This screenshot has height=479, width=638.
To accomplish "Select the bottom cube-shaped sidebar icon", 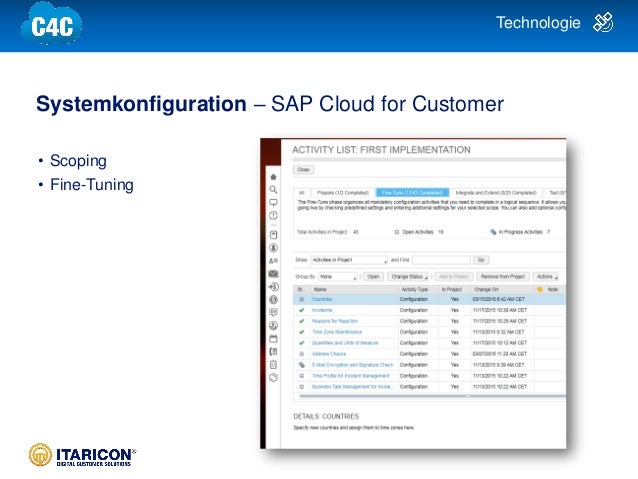I will tap(273, 378).
